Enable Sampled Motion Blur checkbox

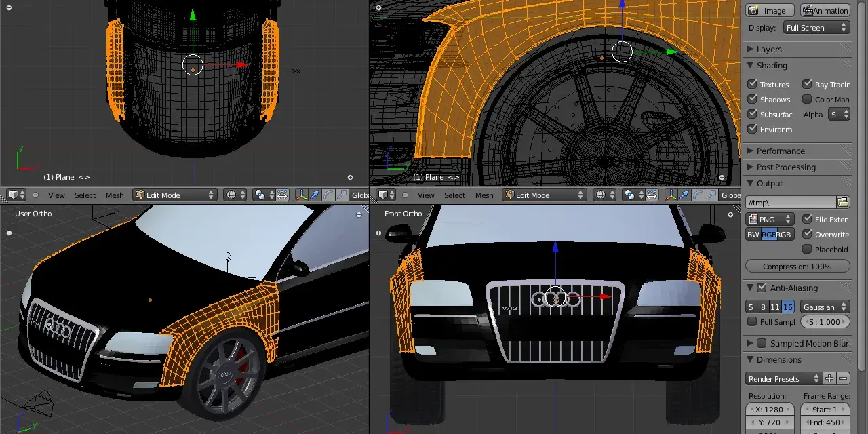(762, 343)
